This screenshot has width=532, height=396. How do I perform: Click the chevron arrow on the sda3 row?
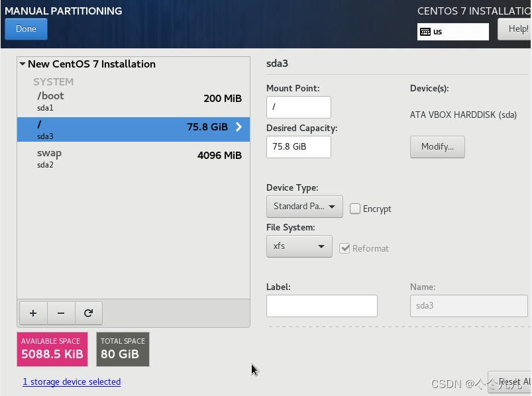[x=239, y=126]
